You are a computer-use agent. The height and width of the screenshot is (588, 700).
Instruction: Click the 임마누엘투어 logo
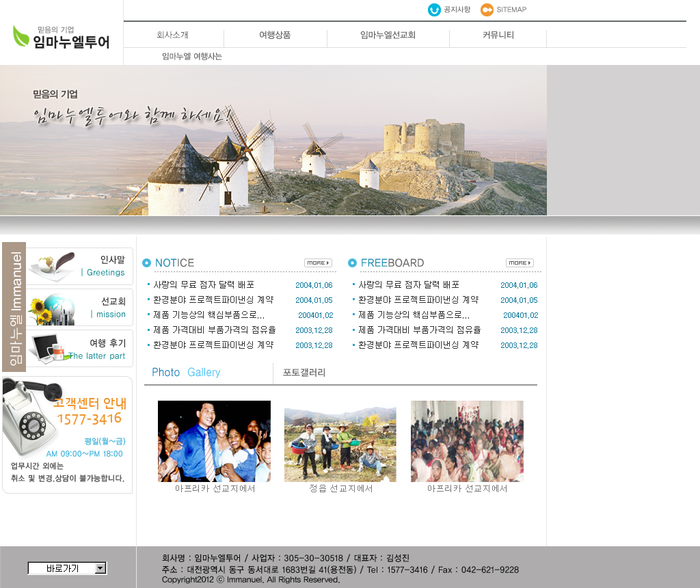(61, 37)
